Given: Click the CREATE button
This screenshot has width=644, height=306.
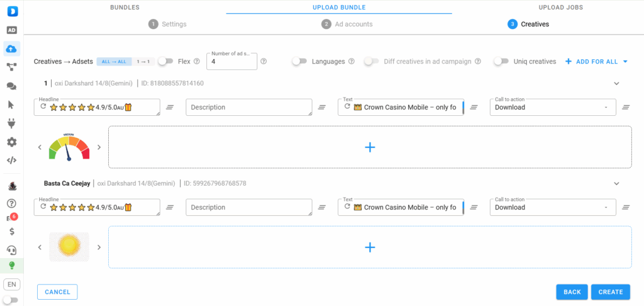Looking at the screenshot, I should (611, 292).
